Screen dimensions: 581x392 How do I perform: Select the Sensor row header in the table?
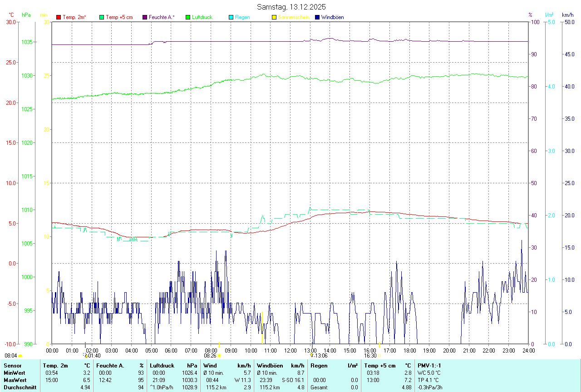(12, 366)
